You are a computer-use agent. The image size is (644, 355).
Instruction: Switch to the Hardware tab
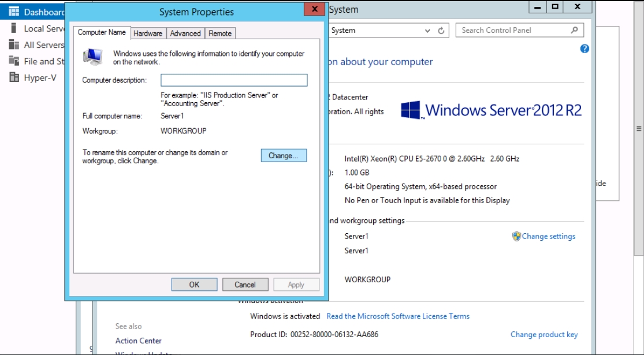pyautogui.click(x=148, y=33)
